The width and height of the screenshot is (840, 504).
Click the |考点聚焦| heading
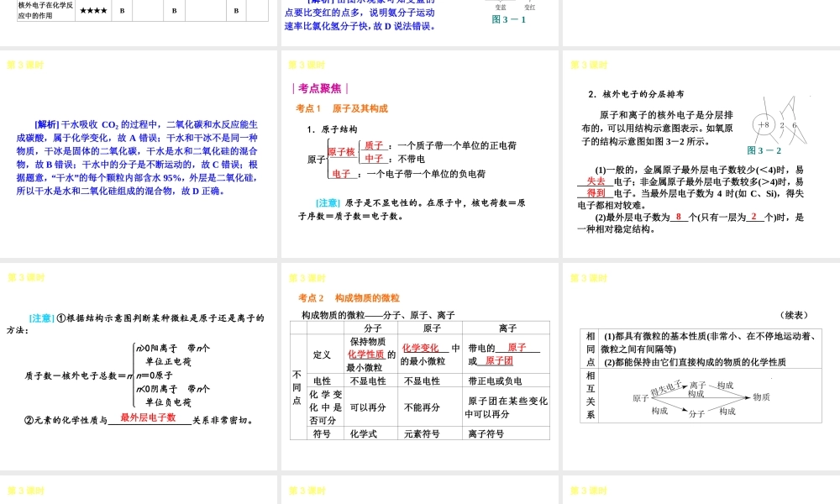[320, 88]
